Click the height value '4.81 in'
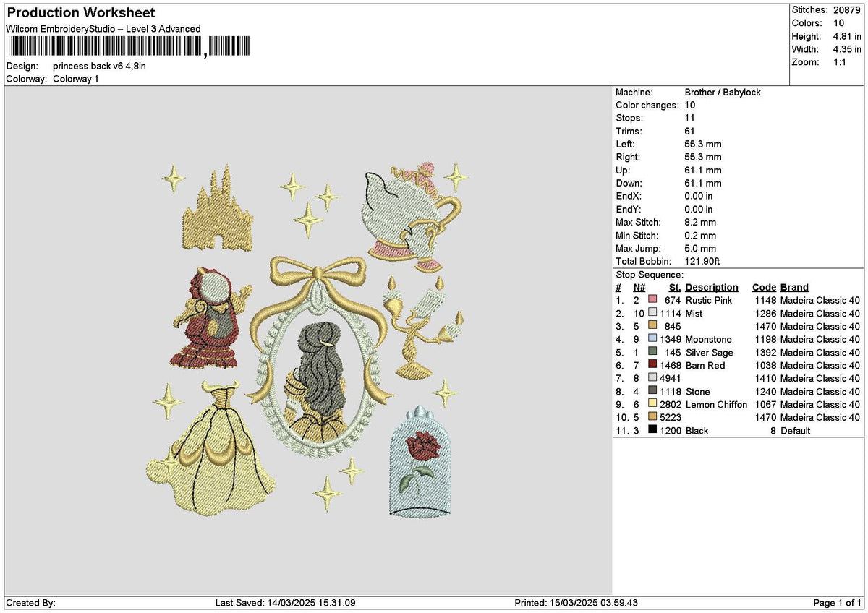The width and height of the screenshot is (868, 613). 848,36
